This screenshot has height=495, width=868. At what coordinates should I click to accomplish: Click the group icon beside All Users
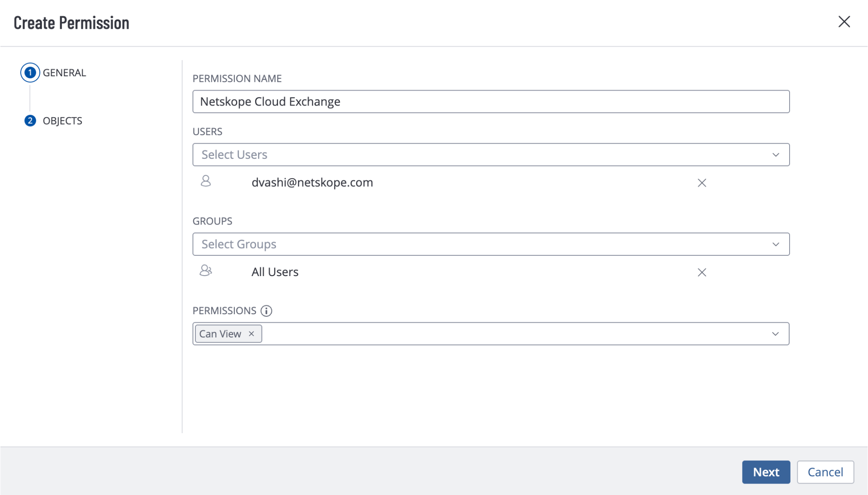point(206,271)
